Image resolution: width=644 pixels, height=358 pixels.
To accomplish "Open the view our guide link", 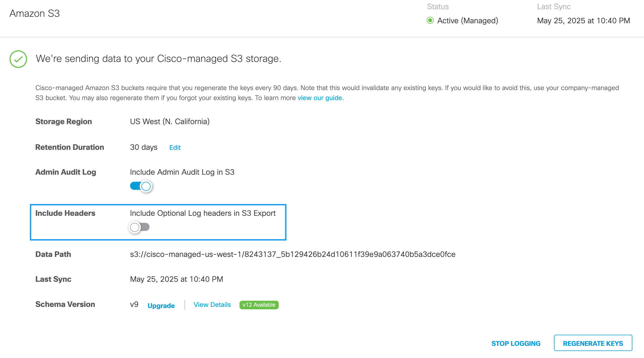I will (320, 98).
